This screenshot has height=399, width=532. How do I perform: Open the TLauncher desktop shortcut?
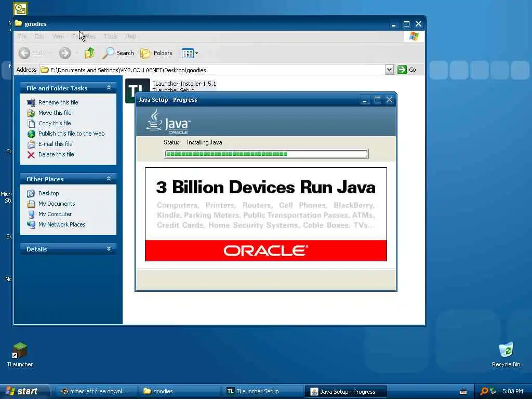pos(20,355)
